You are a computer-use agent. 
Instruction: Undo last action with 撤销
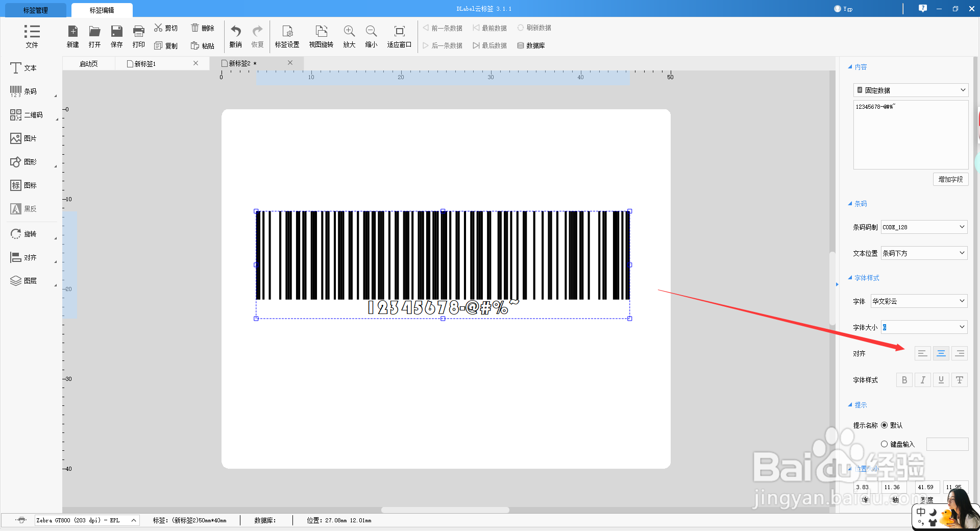click(x=235, y=37)
